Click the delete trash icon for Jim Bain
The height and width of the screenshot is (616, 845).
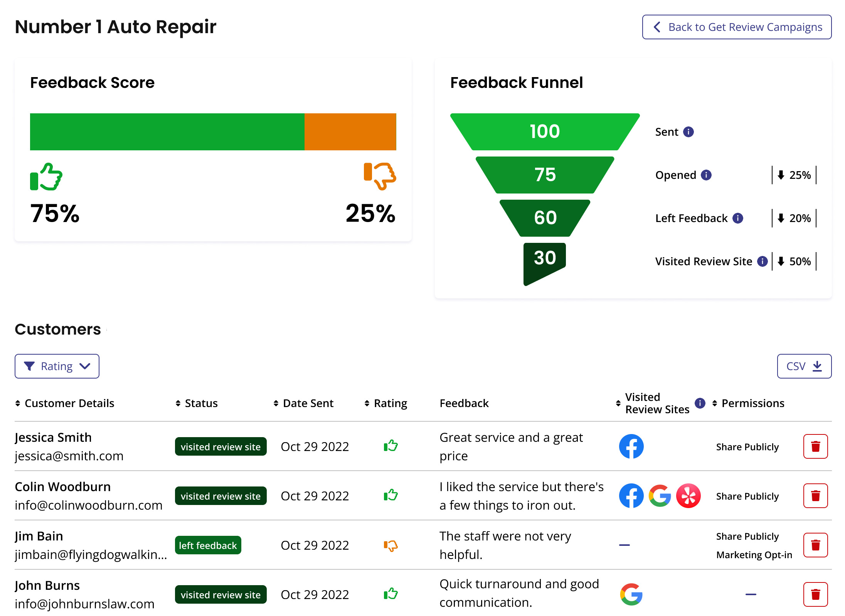(x=815, y=545)
